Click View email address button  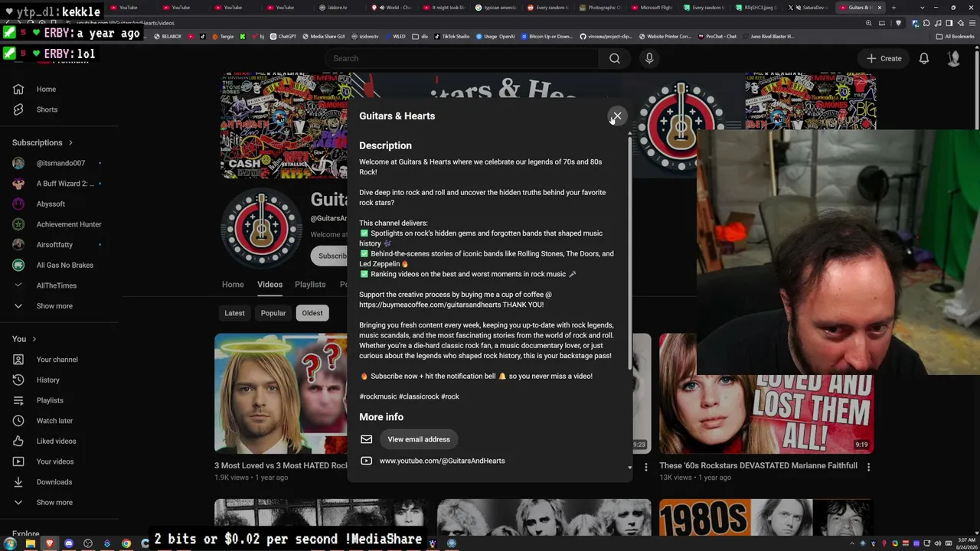[x=419, y=439]
